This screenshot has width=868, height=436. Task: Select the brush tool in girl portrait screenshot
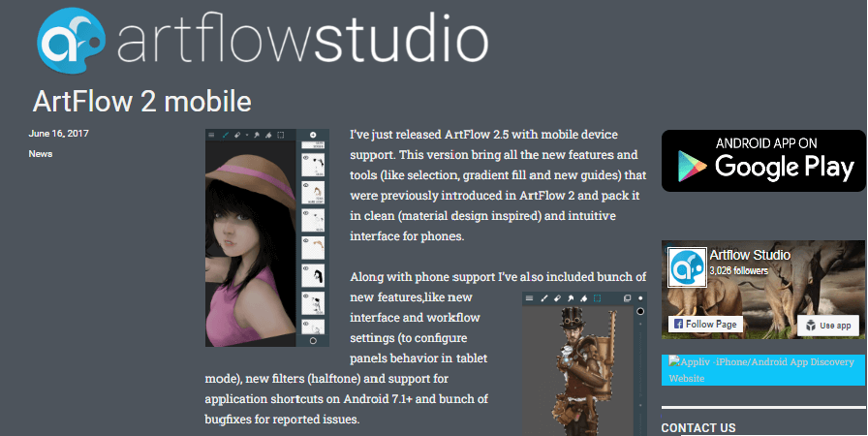[x=225, y=135]
